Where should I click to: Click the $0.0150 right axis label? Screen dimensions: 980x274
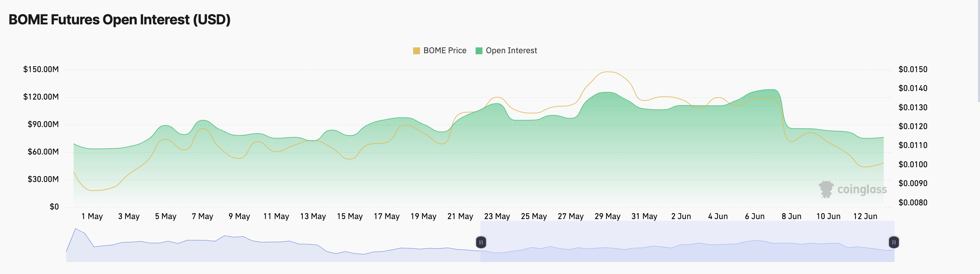(913, 69)
